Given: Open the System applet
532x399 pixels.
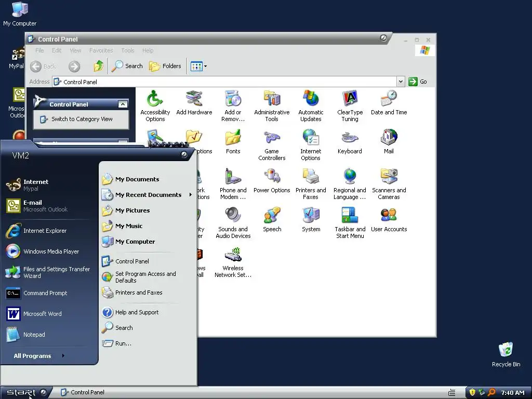Looking at the screenshot, I should [311, 220].
